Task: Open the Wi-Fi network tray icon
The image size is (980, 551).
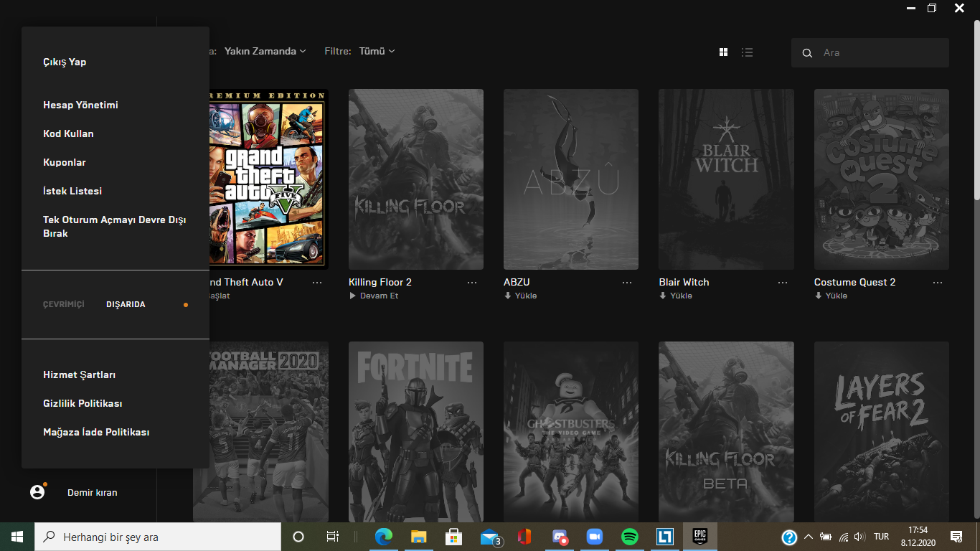Action: 844,537
